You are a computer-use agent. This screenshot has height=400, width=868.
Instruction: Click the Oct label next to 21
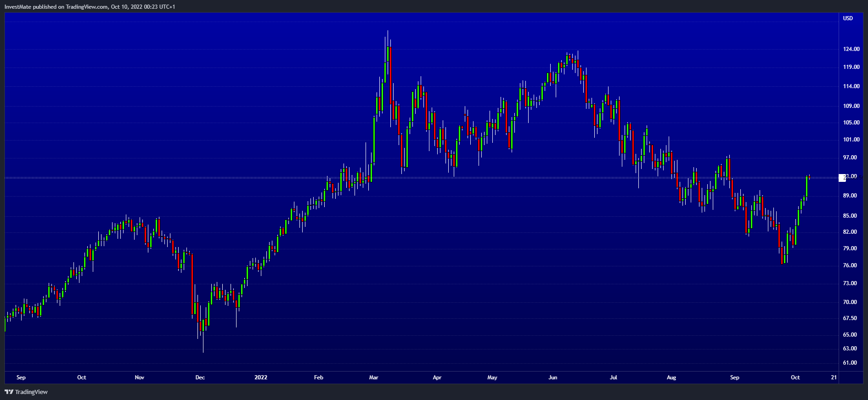795,377
